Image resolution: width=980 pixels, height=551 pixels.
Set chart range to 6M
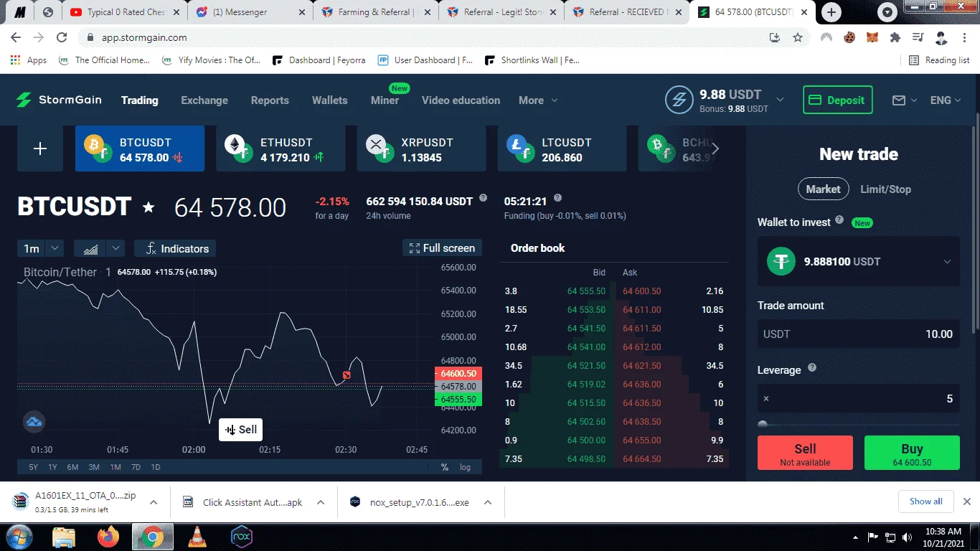(72, 467)
